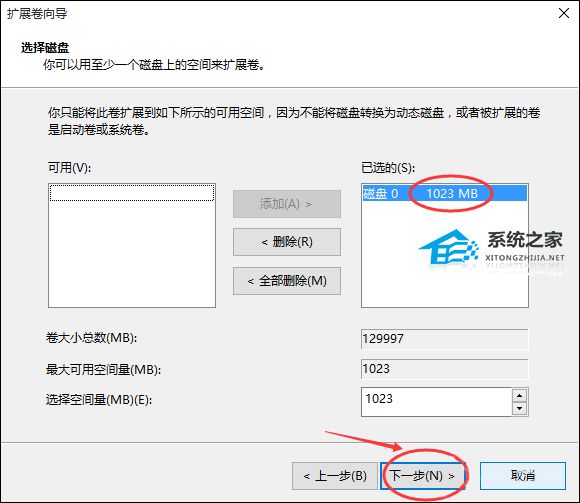Click the 删除(R) button
580x503 pixels.
click(287, 242)
